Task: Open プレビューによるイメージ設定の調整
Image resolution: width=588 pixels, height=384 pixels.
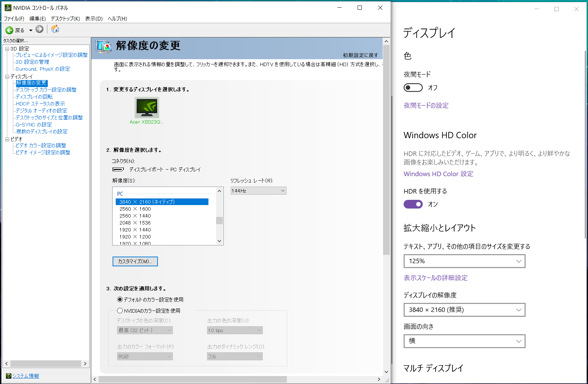Action: point(52,55)
